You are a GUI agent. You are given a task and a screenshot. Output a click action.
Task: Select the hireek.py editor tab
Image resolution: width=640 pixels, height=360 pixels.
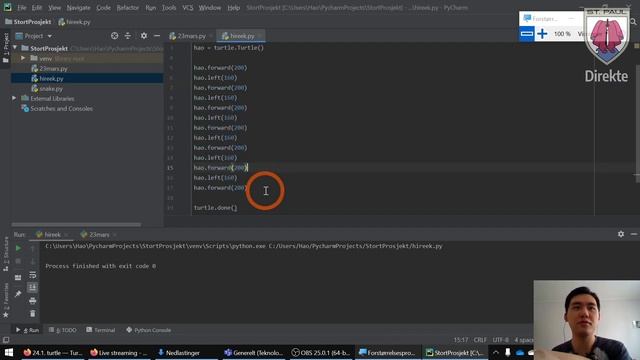[241, 36]
